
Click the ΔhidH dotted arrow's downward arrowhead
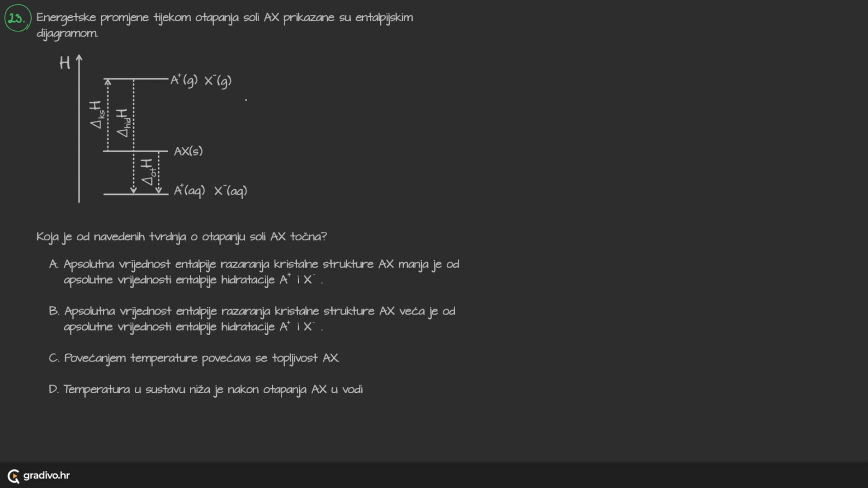[133, 190]
